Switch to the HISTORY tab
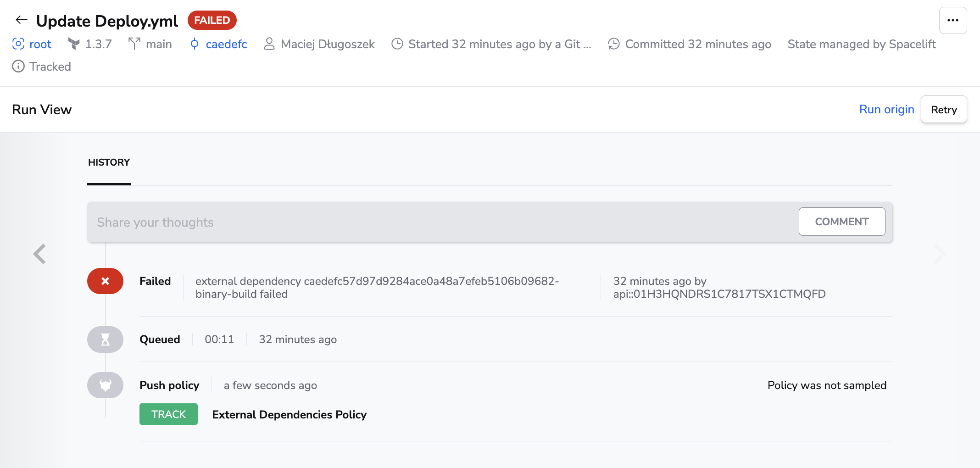 (109, 162)
